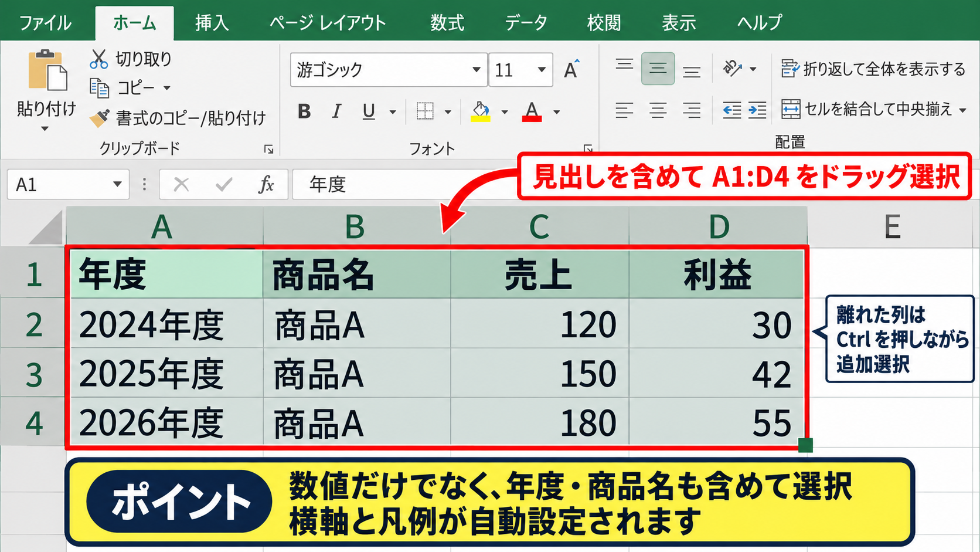Open the ファイル tab
The width and height of the screenshot is (980, 552).
tap(45, 23)
